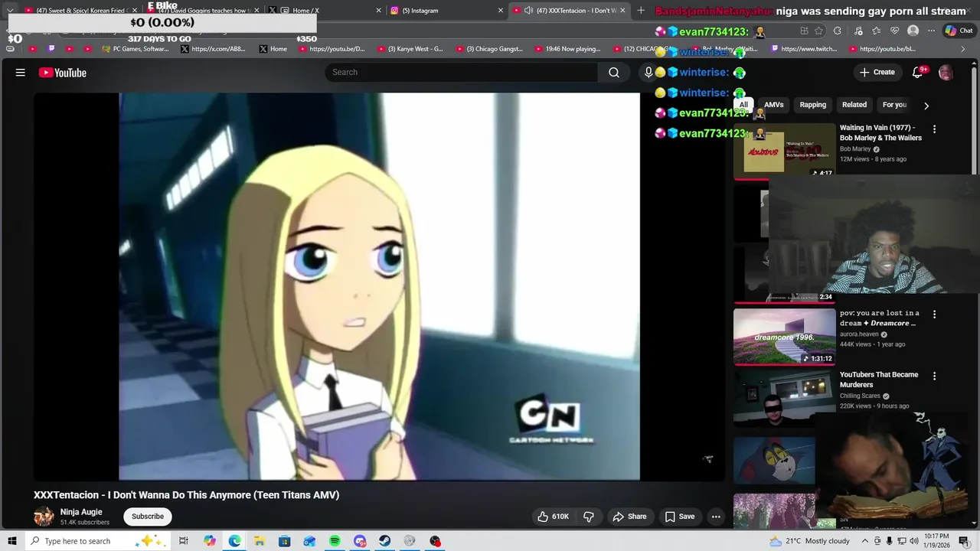This screenshot has height=551, width=980.
Task: Open Outlook from the taskbar
Action: click(x=309, y=541)
